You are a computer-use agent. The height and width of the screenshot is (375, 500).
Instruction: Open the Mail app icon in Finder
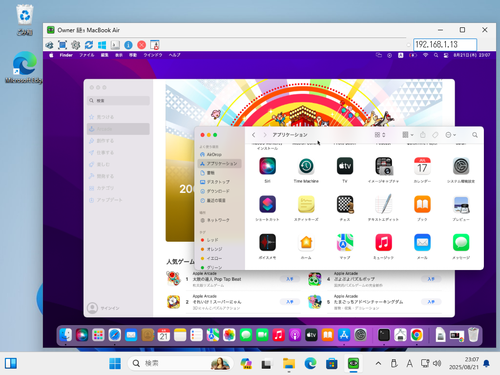coord(422,242)
